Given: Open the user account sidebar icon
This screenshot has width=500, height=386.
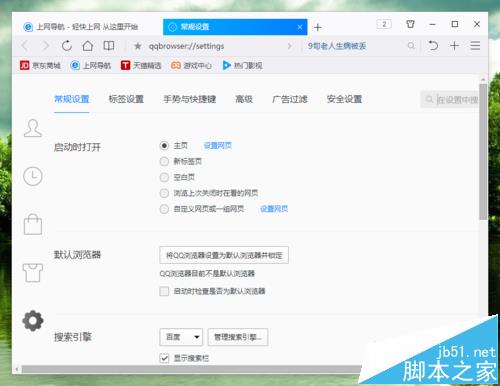Looking at the screenshot, I should pyautogui.click(x=33, y=128).
